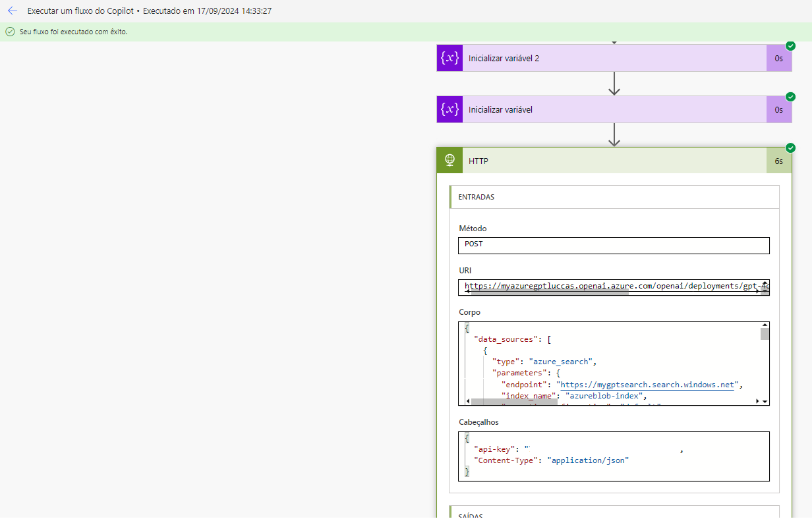
Task: Click the "azureblob-index" value
Action: tap(602, 396)
